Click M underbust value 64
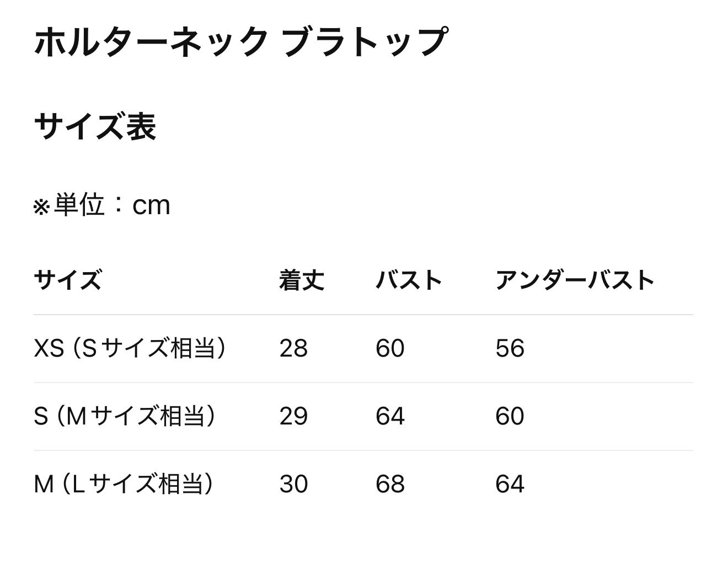728x568 pixels. (x=510, y=484)
